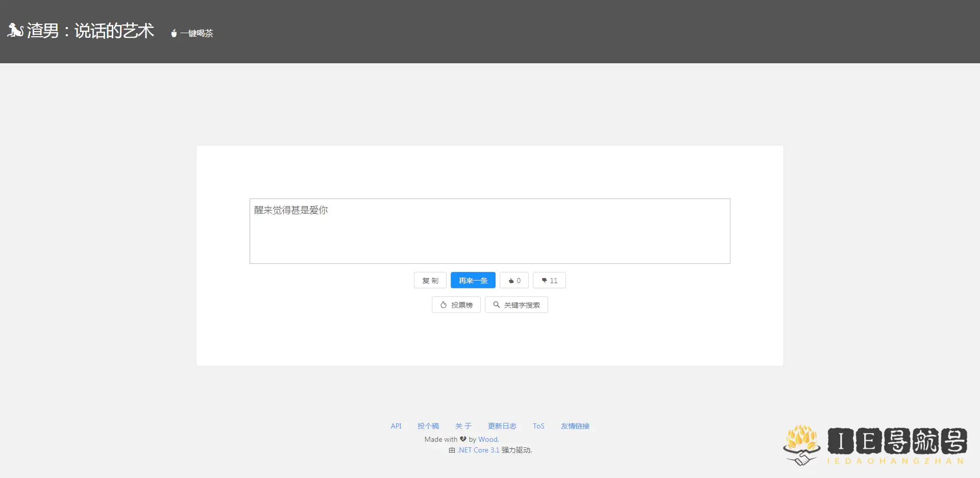Open the ToS footer link

click(x=538, y=426)
